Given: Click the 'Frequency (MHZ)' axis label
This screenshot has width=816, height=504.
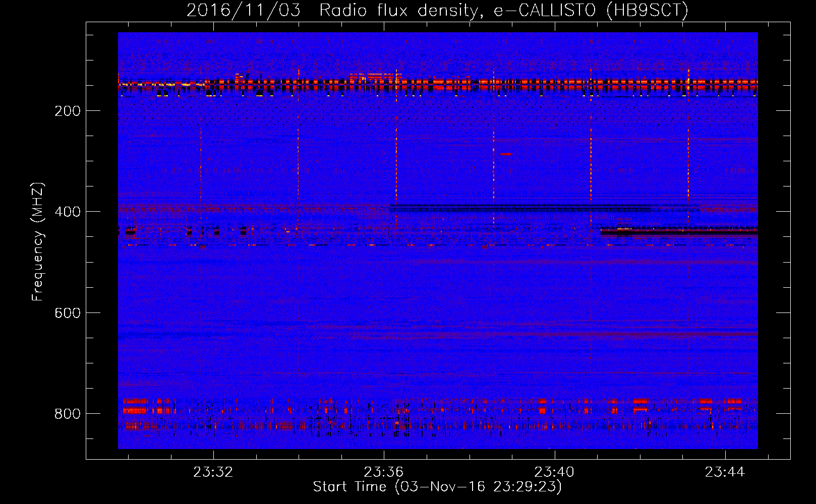Looking at the screenshot, I should point(38,242).
